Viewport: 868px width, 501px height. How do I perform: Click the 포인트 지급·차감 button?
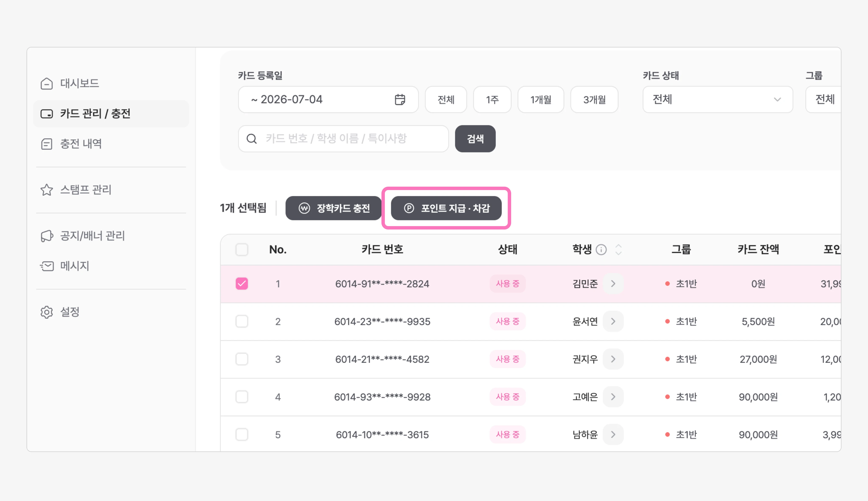tap(446, 208)
